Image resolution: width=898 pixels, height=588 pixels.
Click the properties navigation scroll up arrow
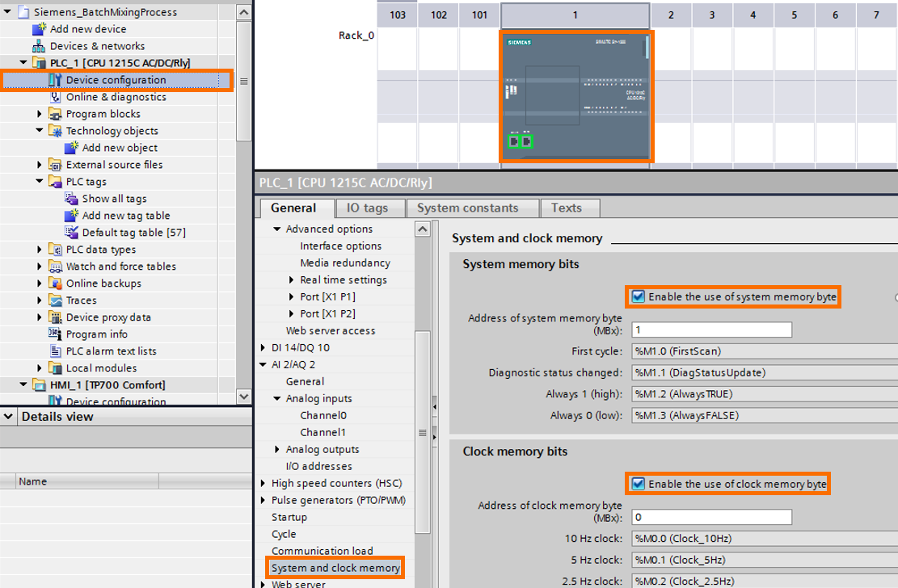[x=423, y=229]
